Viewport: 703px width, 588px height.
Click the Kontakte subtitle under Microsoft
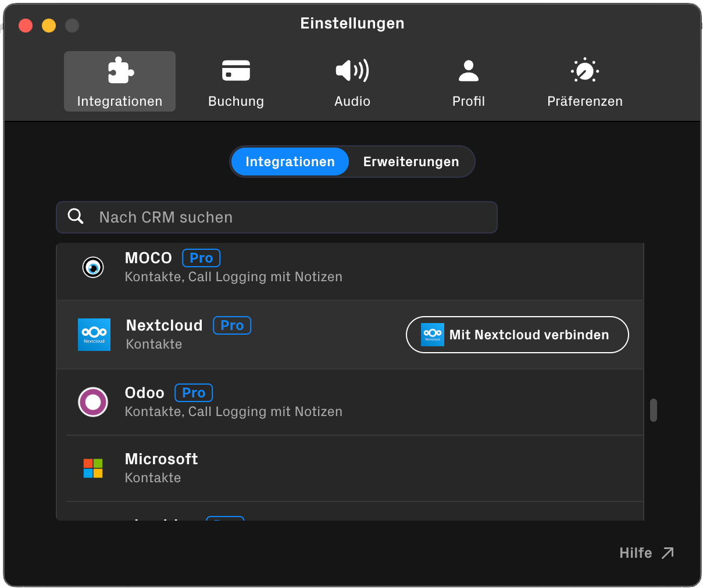point(153,478)
